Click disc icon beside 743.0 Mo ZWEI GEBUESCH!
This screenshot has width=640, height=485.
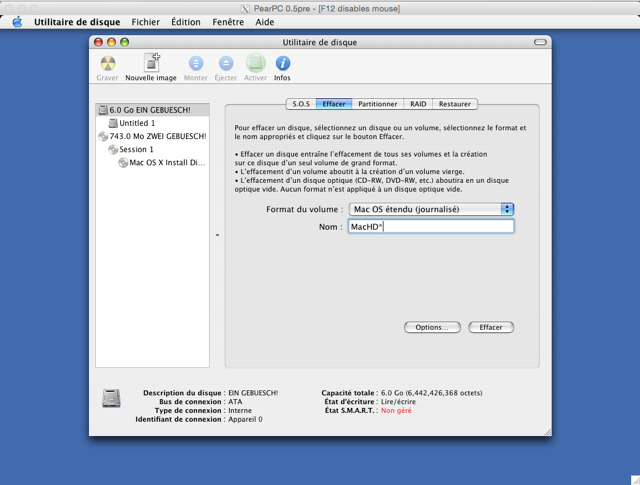pyautogui.click(x=103, y=136)
